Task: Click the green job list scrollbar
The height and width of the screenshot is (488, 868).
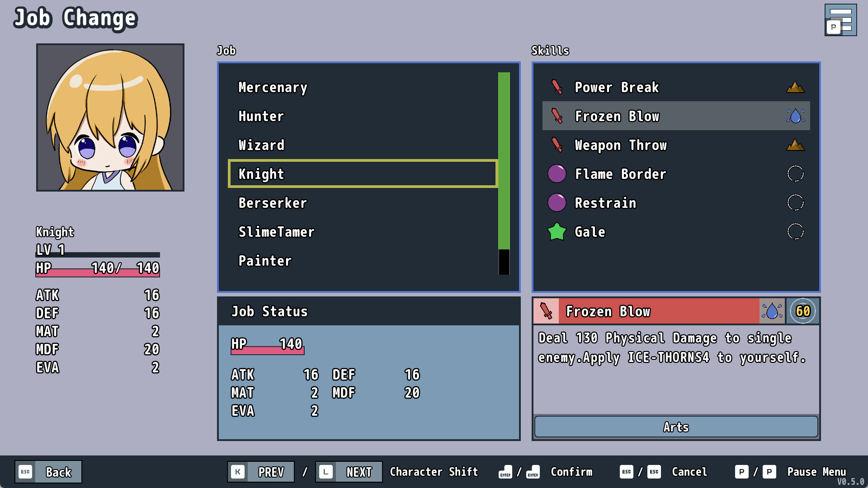Action: click(x=504, y=160)
